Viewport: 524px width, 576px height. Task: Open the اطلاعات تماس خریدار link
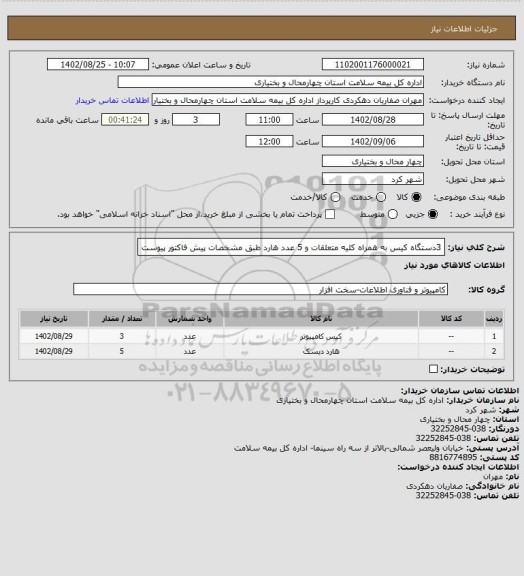112,100
